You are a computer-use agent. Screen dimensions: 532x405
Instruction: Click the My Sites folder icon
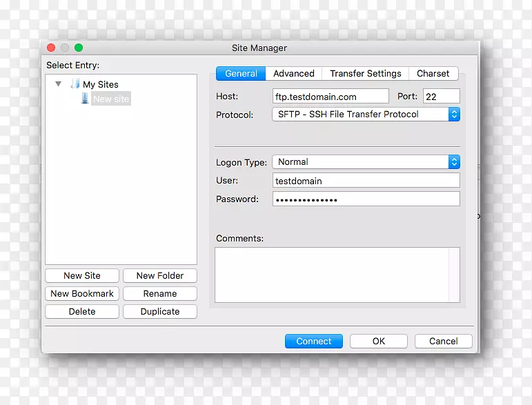pyautogui.click(x=75, y=84)
